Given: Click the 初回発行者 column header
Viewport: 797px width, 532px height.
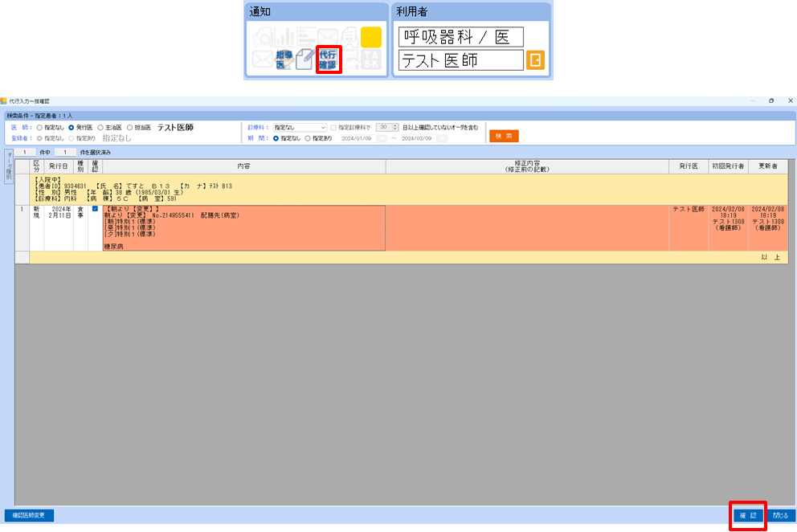Looking at the screenshot, I should coord(728,166).
